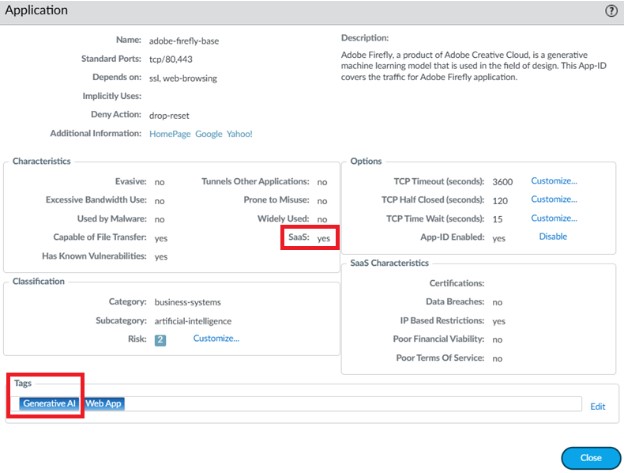Click the IP Based Restrictions value yes
625x473 pixels.
pos(499,321)
